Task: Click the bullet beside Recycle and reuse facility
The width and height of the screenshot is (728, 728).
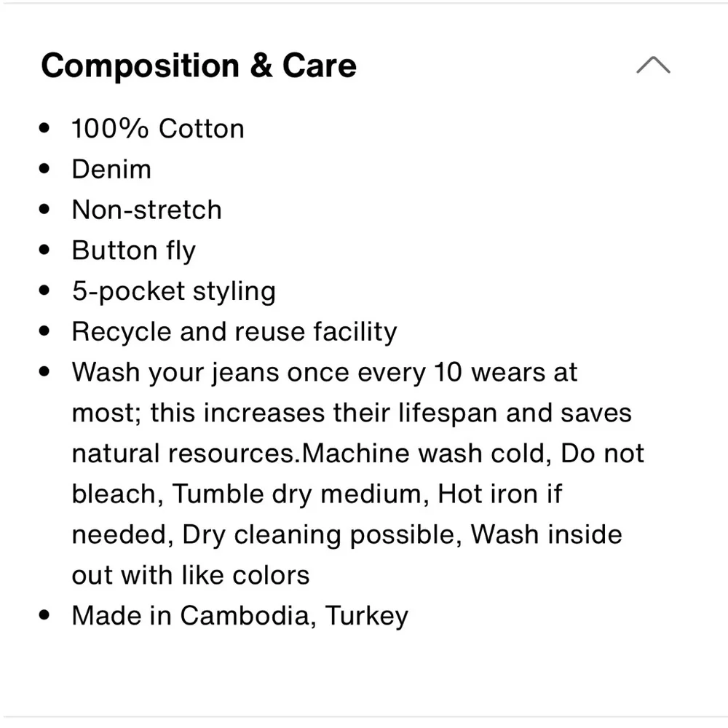Action: 47,332
